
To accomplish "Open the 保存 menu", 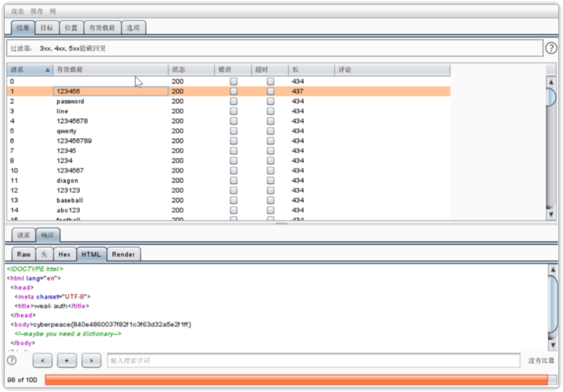I will pos(37,11).
